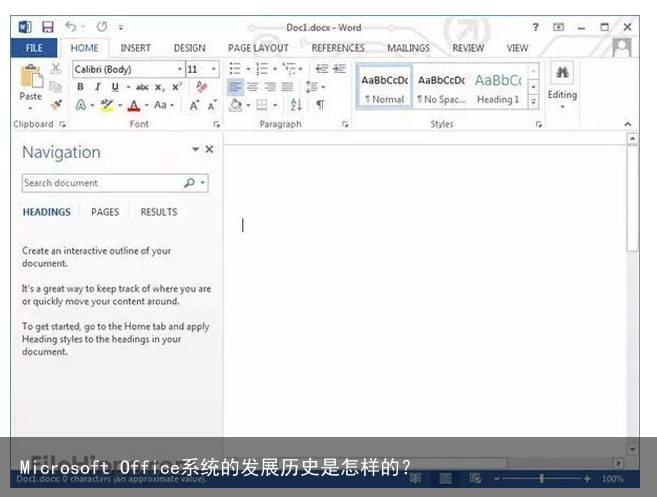Viewport: 657px width, 497px height.
Task: Click the Paste clipboard icon
Action: coord(31,76)
